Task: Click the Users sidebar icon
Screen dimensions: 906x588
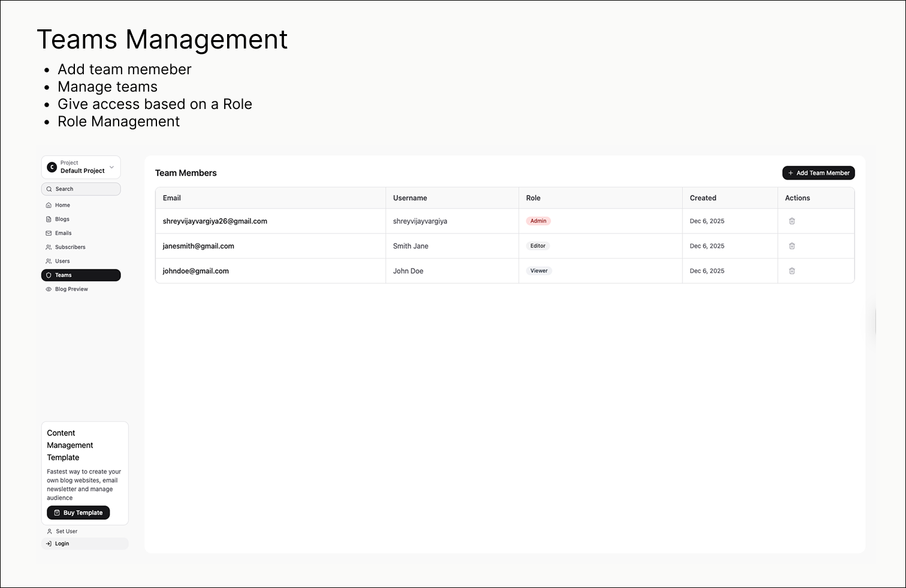Action: [x=49, y=261]
